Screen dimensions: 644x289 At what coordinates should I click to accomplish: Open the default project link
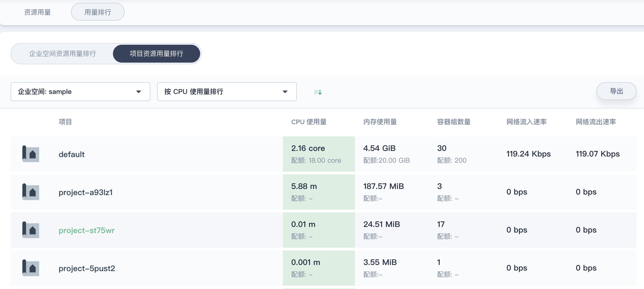click(x=72, y=154)
